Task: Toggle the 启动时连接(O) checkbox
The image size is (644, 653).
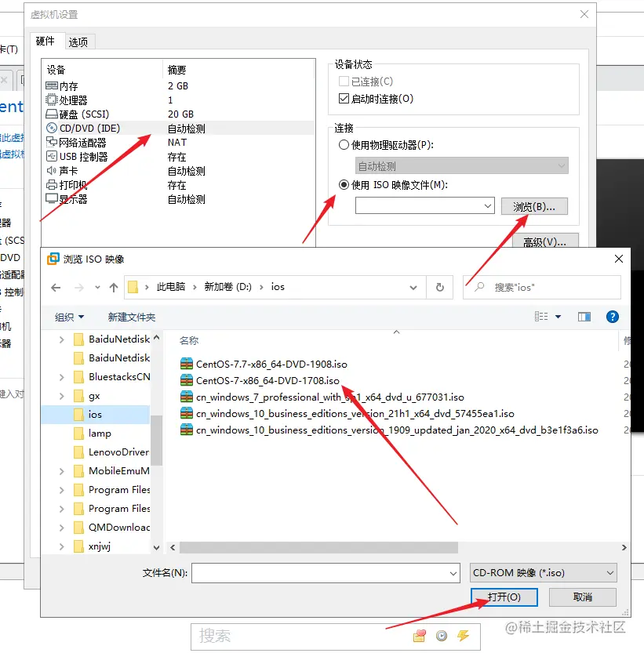Action: point(344,99)
